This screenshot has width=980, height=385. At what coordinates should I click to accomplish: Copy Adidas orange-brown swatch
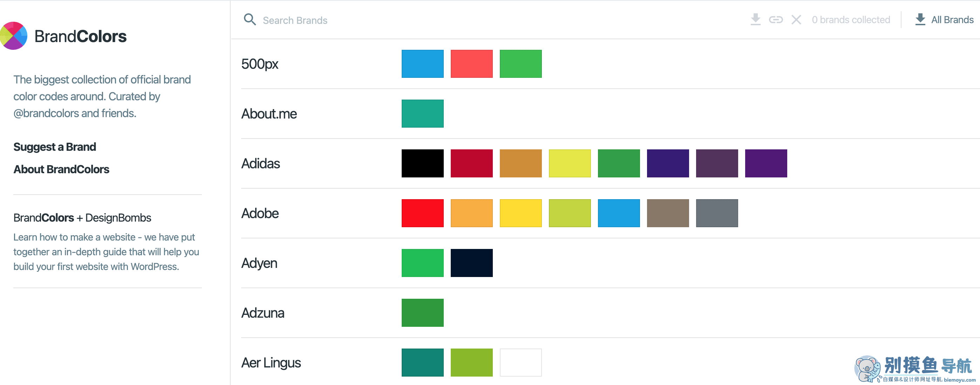pos(521,164)
